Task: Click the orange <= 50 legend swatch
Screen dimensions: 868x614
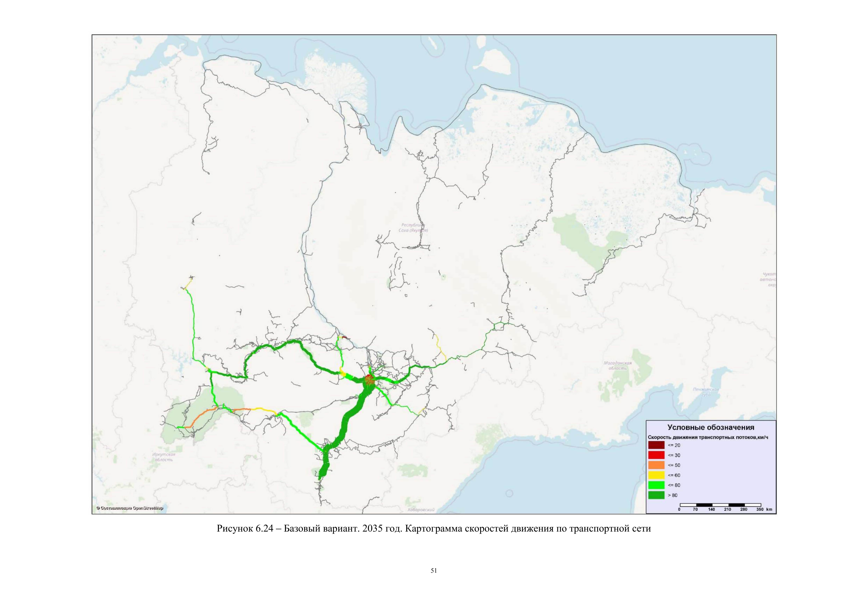Action: [656, 465]
